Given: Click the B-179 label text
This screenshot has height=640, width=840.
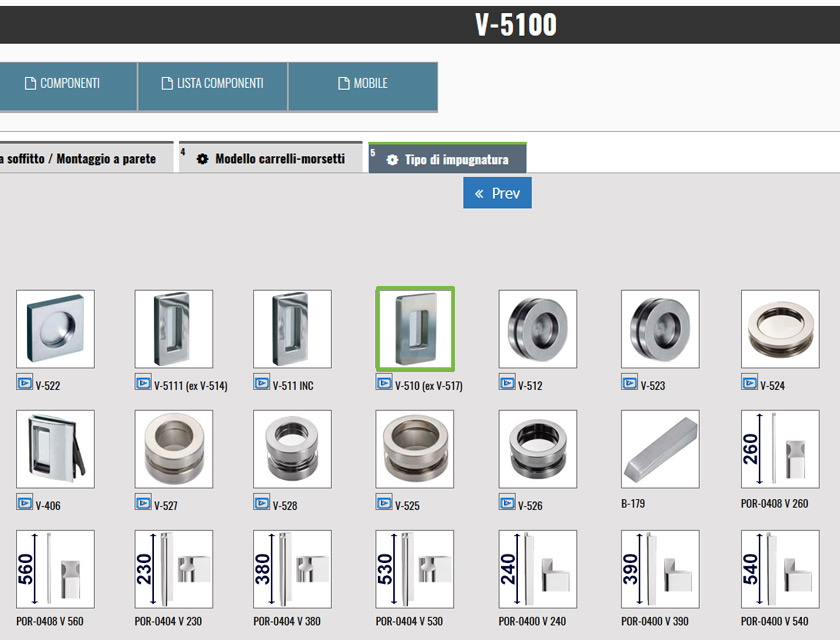Looking at the screenshot, I should tap(633, 503).
